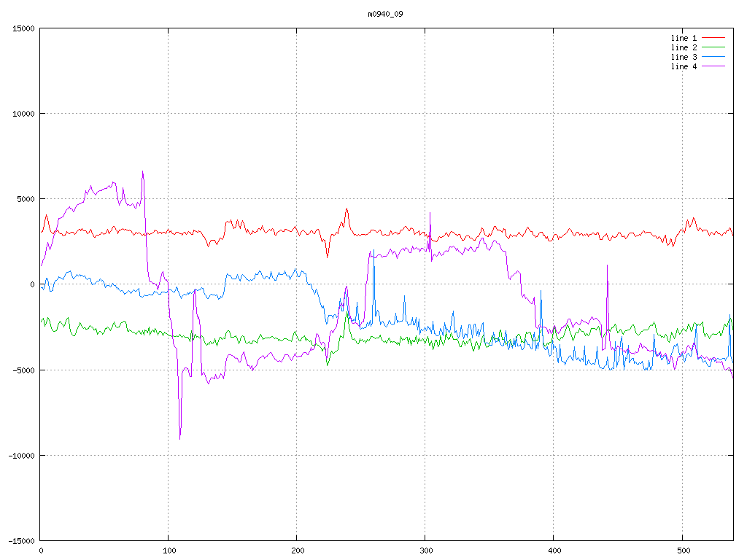This screenshot has height=560, width=747.
Task: Click the line 3 legend color sample
Action: click(x=714, y=57)
